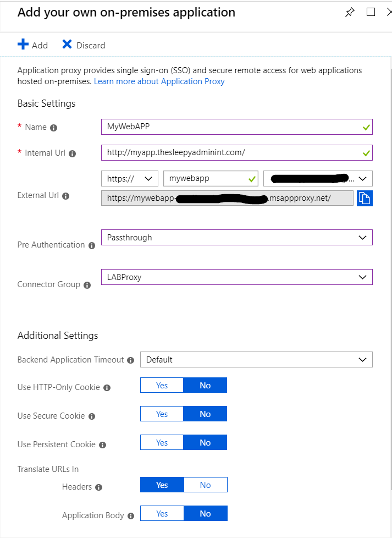Screen dimensions: 392x538
Task: Click the Pre Authentication info icon
Action: pos(92,245)
